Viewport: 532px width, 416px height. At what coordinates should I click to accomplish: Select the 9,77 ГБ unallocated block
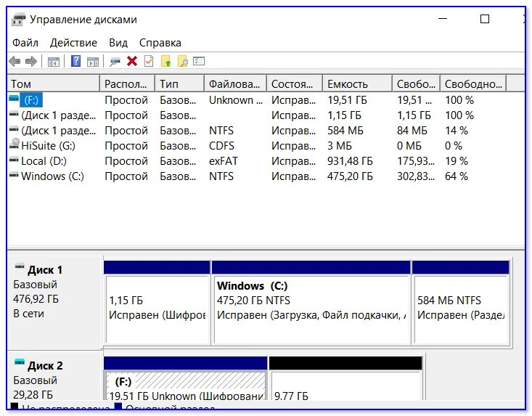point(345,378)
